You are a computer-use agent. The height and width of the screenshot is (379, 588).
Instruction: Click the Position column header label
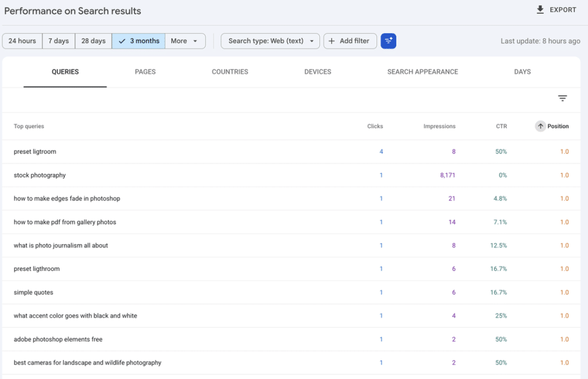tap(558, 126)
